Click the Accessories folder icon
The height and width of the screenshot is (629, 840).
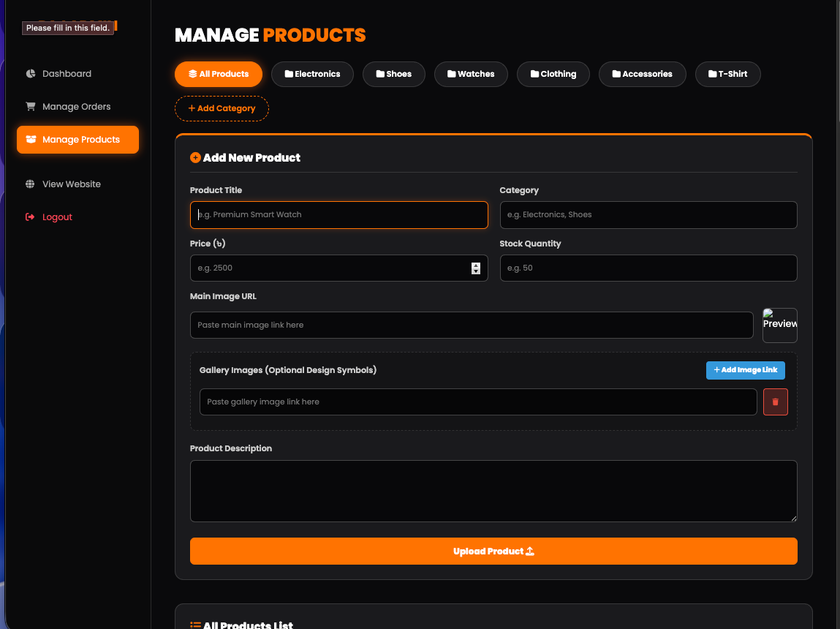[x=616, y=74]
